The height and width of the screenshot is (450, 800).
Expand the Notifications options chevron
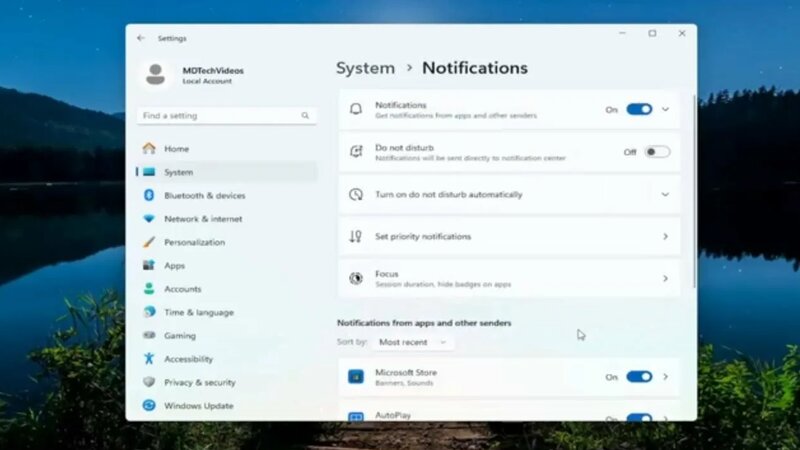(665, 109)
